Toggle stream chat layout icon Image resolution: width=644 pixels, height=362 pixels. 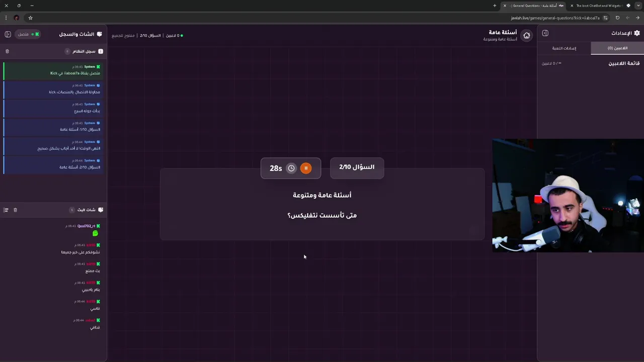point(6,210)
